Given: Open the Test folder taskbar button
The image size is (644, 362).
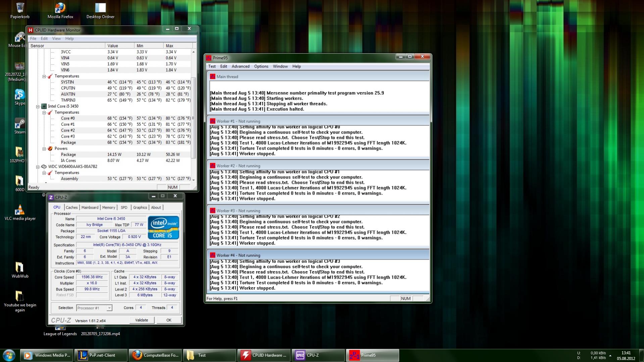Looking at the screenshot, I should (210, 355).
